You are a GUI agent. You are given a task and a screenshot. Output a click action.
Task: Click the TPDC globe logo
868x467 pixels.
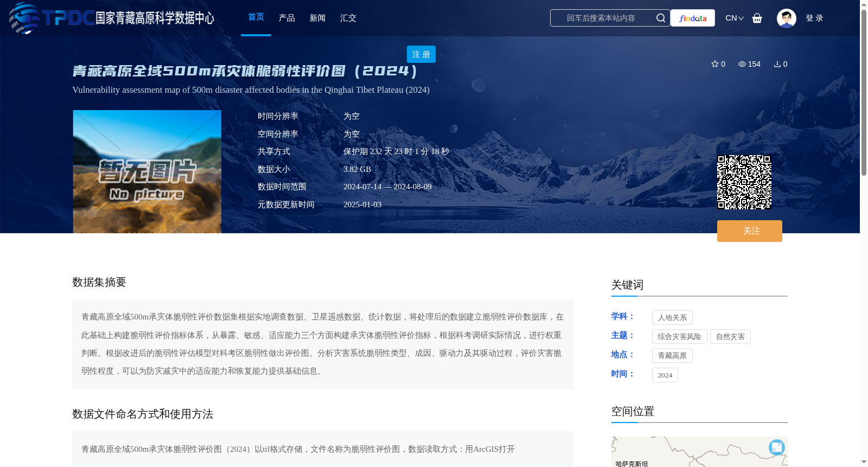click(24, 18)
